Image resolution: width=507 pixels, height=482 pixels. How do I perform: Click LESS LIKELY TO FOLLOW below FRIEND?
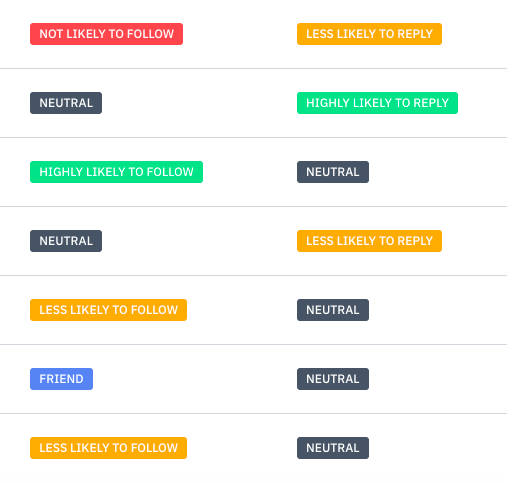point(108,448)
